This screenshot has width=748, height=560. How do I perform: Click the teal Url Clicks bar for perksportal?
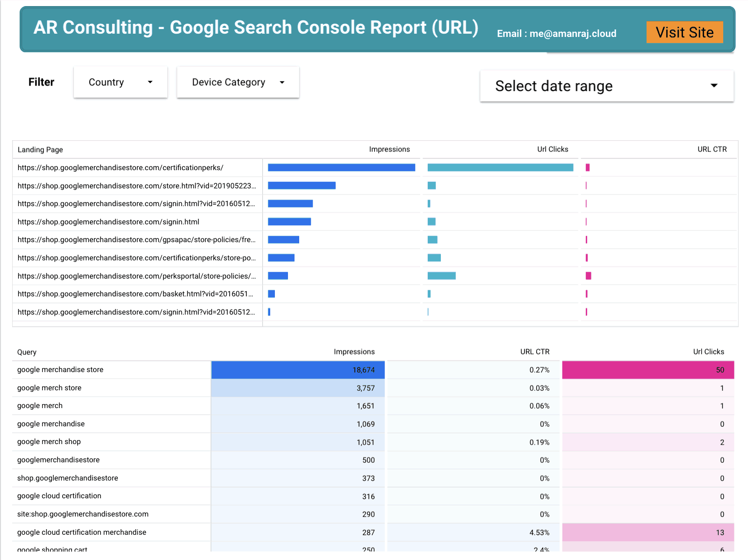point(442,276)
